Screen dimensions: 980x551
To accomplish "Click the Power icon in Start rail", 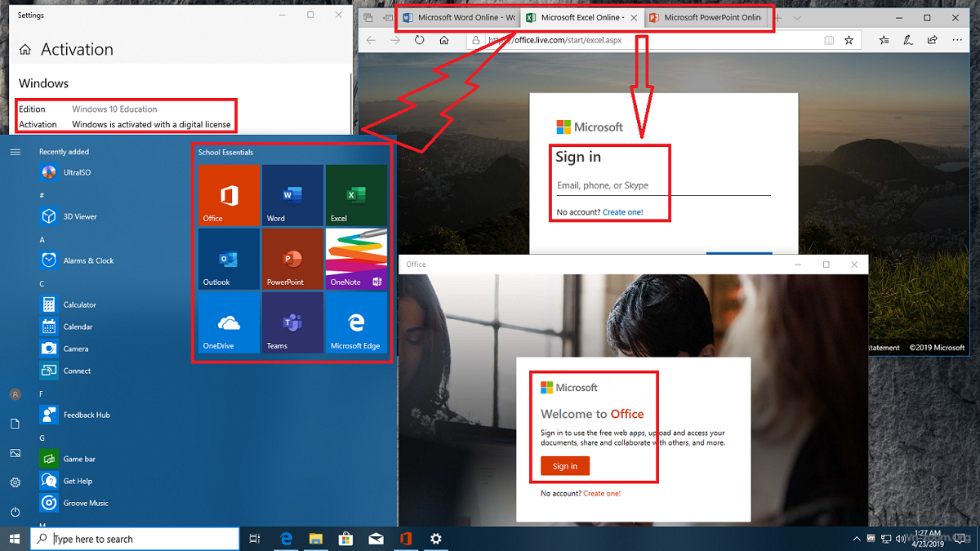I will coord(15,512).
